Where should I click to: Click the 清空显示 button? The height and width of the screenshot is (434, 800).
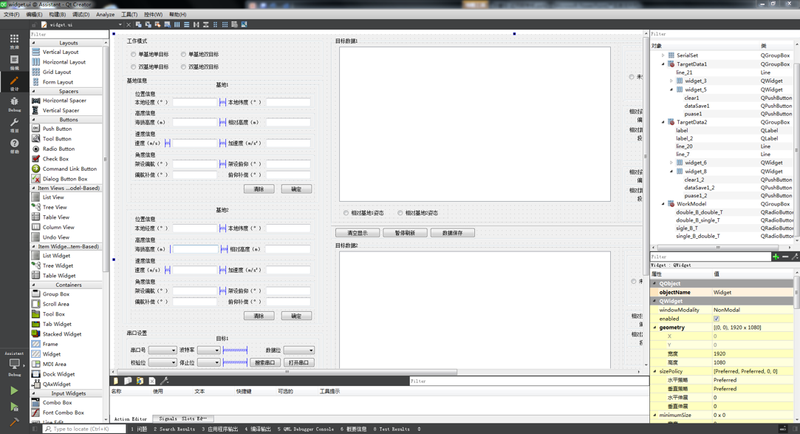coord(358,233)
